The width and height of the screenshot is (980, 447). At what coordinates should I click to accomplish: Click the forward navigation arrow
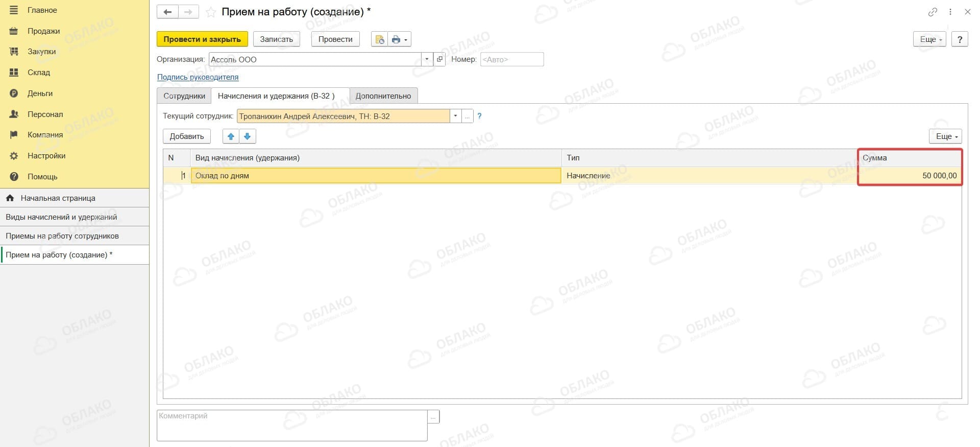188,12
